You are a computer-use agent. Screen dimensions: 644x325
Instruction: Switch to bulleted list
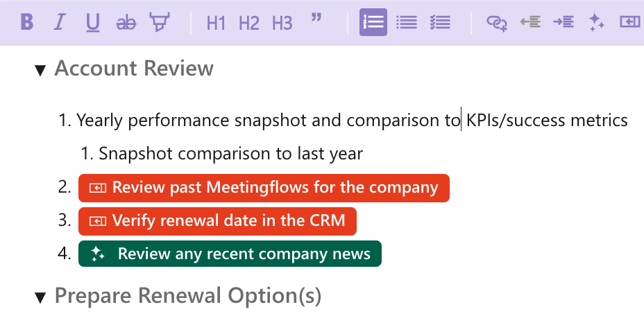pos(407,22)
